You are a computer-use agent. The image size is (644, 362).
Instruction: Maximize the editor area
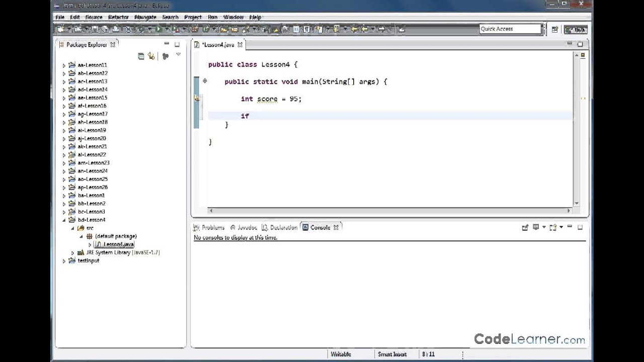click(580, 44)
